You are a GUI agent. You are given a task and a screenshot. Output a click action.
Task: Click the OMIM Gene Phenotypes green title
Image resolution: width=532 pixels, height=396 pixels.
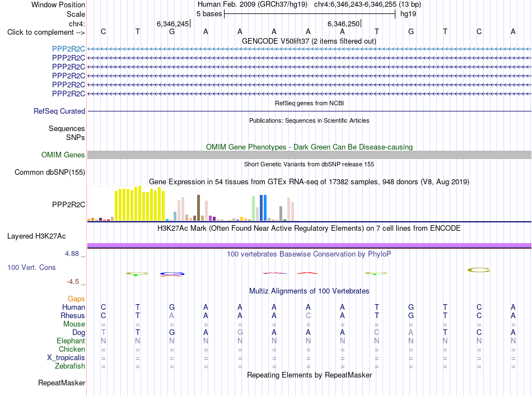309,147
